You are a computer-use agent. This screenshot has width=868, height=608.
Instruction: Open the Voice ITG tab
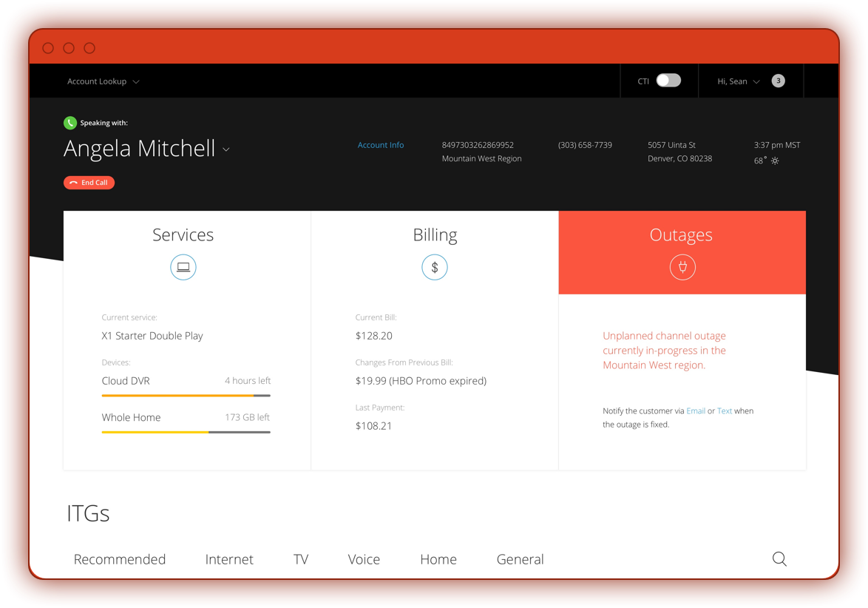(364, 559)
